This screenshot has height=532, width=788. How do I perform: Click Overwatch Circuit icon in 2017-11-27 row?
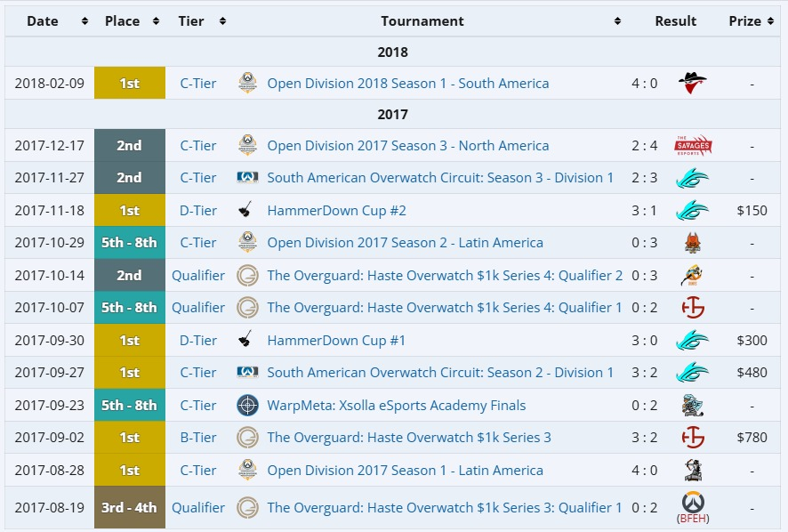[x=247, y=177]
